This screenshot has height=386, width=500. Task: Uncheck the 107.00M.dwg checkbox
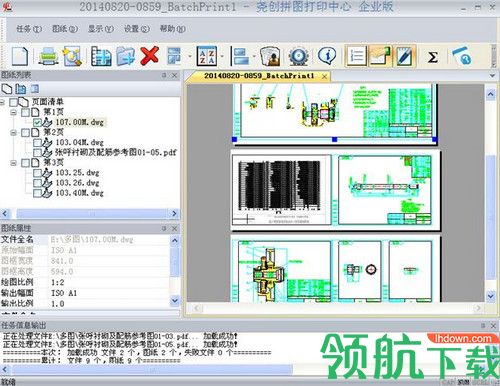37,122
